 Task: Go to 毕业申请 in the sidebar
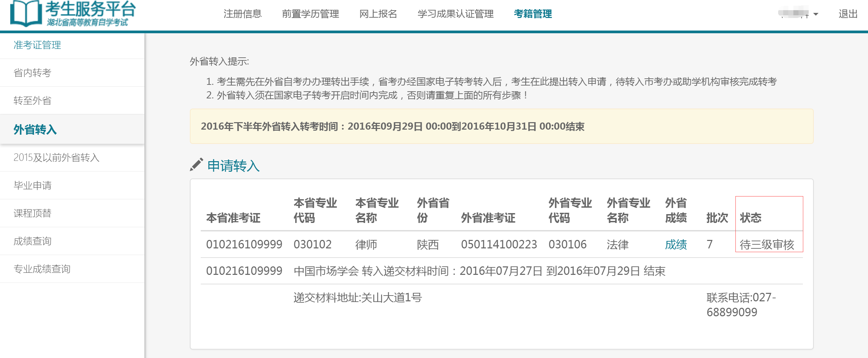point(33,186)
